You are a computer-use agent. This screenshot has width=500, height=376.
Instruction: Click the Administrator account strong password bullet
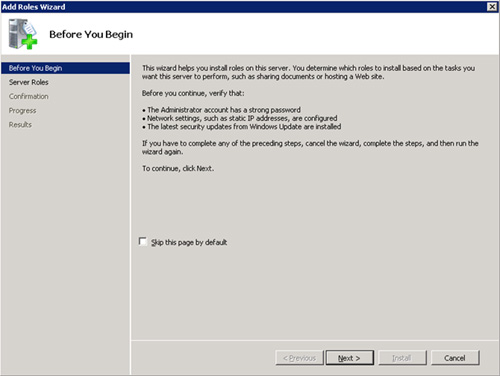coord(221,110)
